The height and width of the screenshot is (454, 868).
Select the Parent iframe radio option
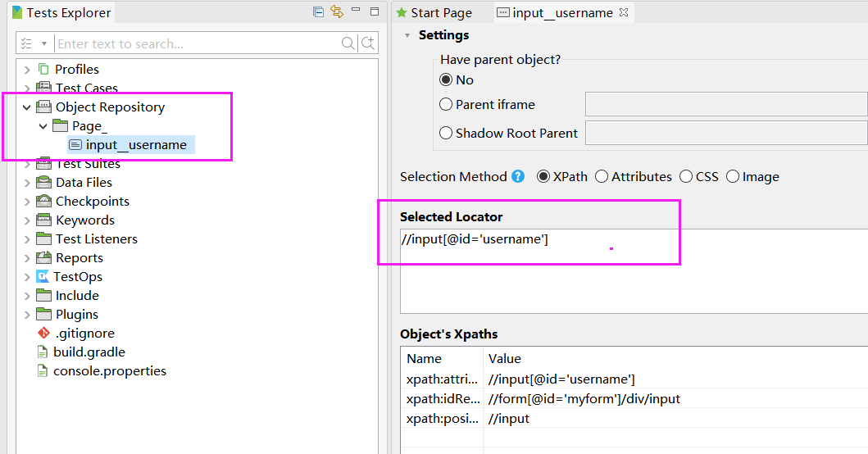tap(446, 104)
